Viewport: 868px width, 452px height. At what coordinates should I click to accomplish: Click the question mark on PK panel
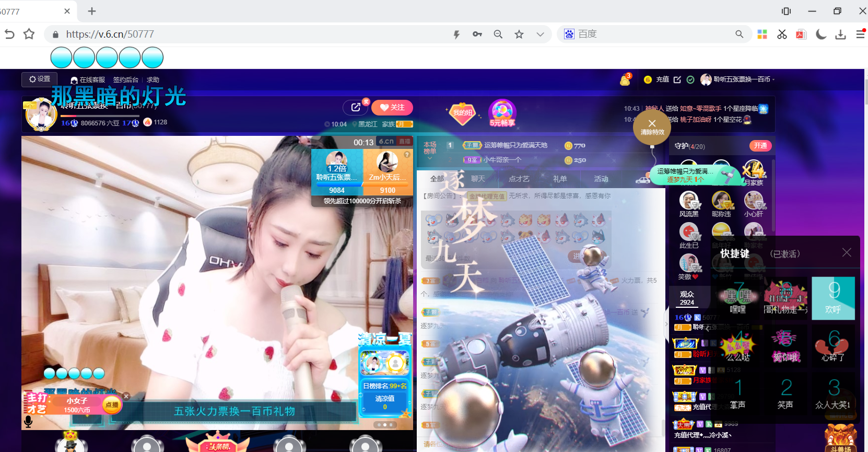[407, 155]
